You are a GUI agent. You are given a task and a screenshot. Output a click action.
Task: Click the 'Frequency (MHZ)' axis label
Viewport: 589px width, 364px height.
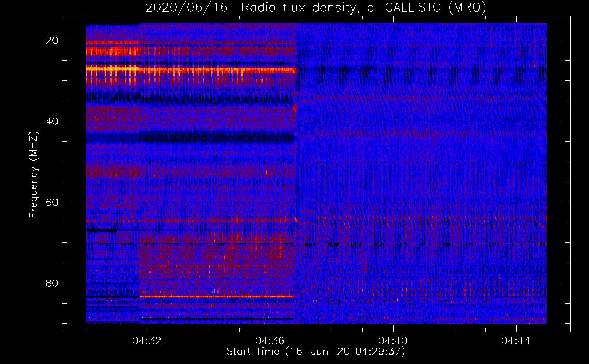pos(33,175)
